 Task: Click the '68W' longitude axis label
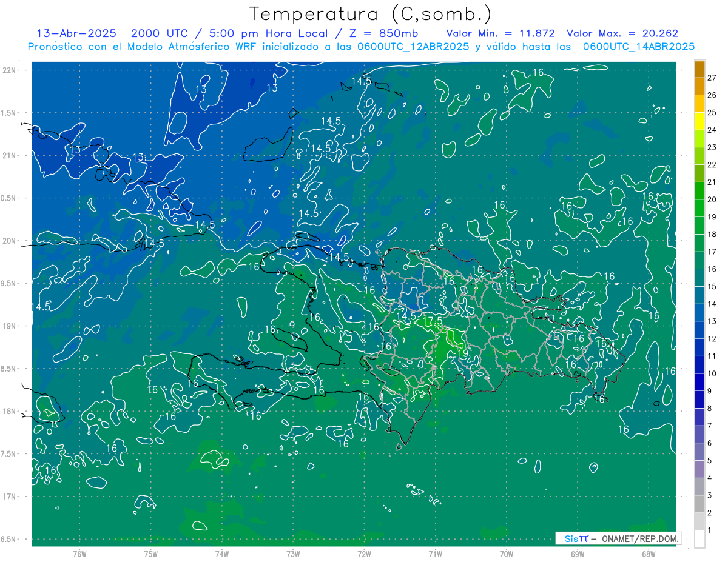(x=649, y=554)
